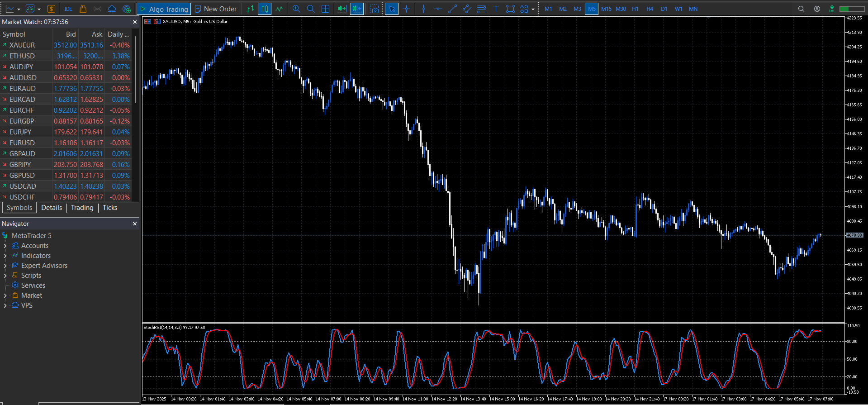
Task: Select the vertical line drawing tool
Action: pyautogui.click(x=424, y=9)
